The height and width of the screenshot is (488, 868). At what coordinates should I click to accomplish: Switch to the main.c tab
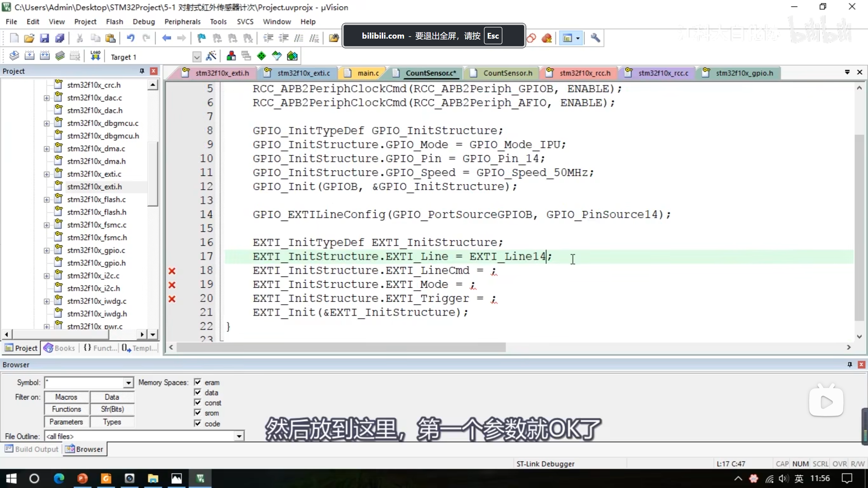click(368, 73)
